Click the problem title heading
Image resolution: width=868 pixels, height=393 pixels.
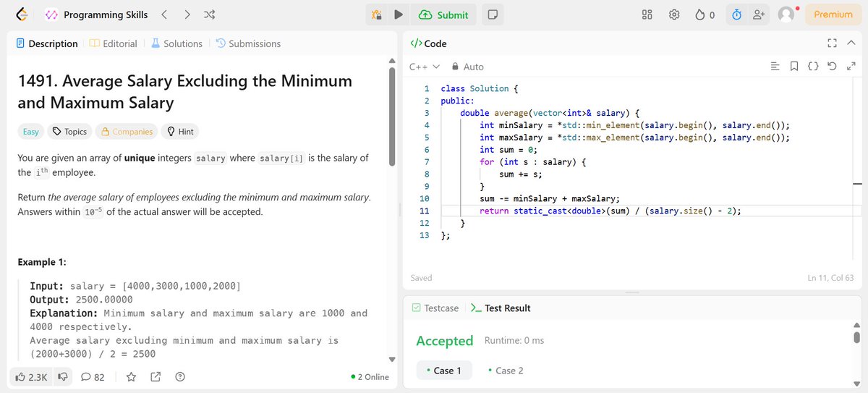pos(184,91)
